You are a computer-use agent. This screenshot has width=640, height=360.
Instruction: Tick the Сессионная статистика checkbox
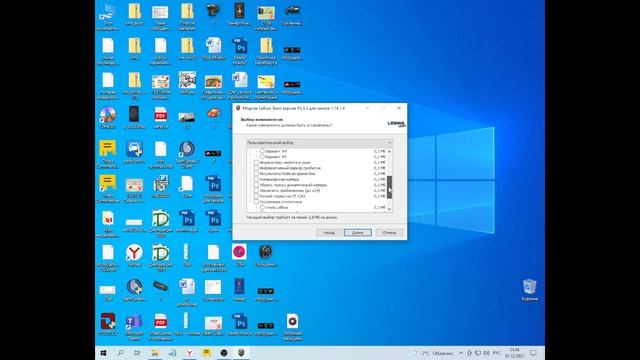point(256,202)
